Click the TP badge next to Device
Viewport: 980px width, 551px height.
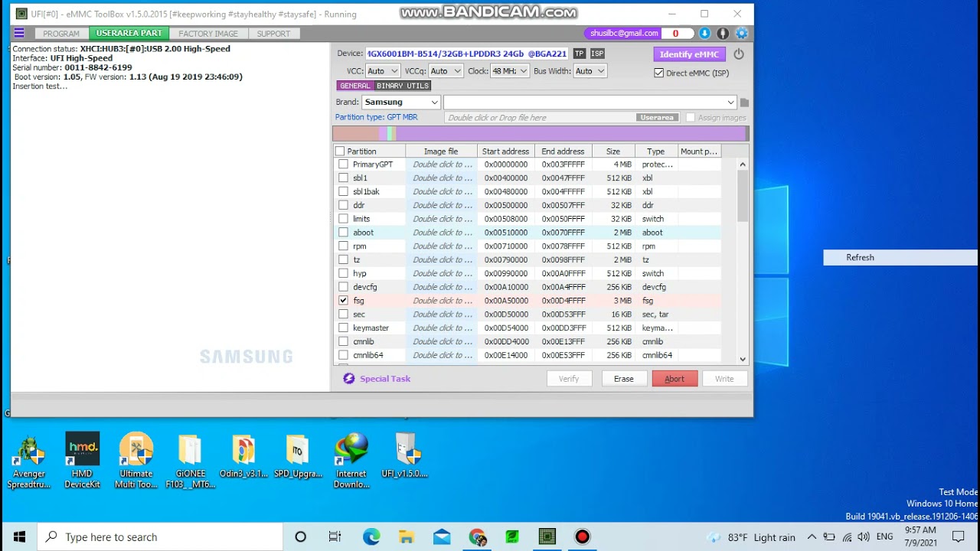[579, 54]
